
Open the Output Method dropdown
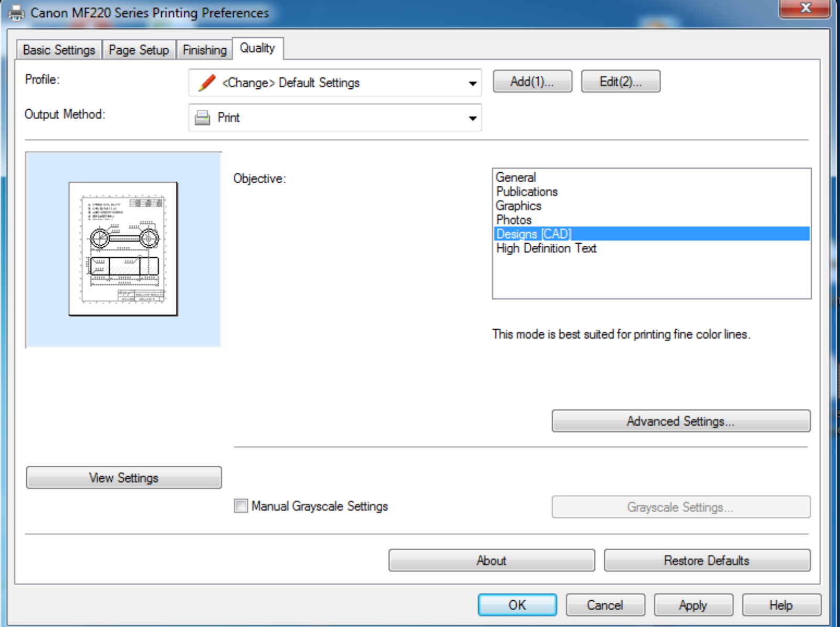(335, 118)
